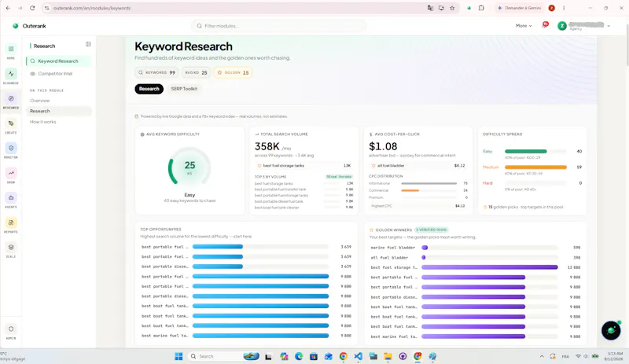This screenshot has width=629, height=364.
Task: Click 'best boat fuel tank cleaner' volume row
Action: coord(303,208)
